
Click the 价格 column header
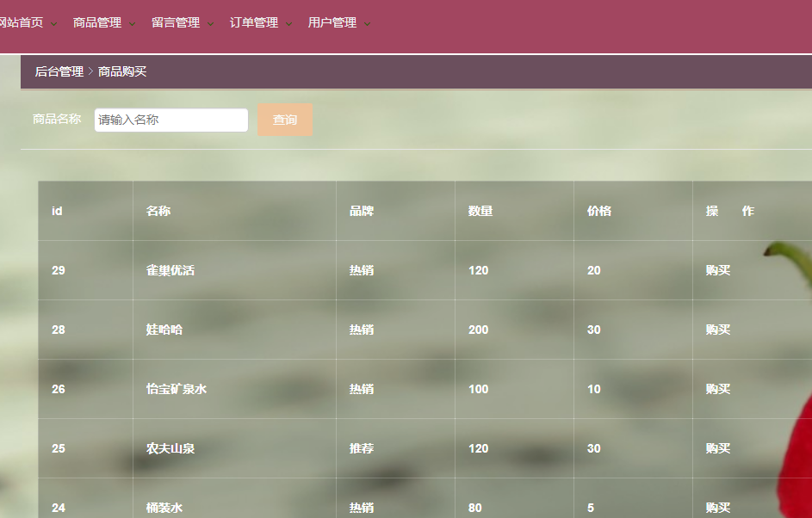[599, 211]
